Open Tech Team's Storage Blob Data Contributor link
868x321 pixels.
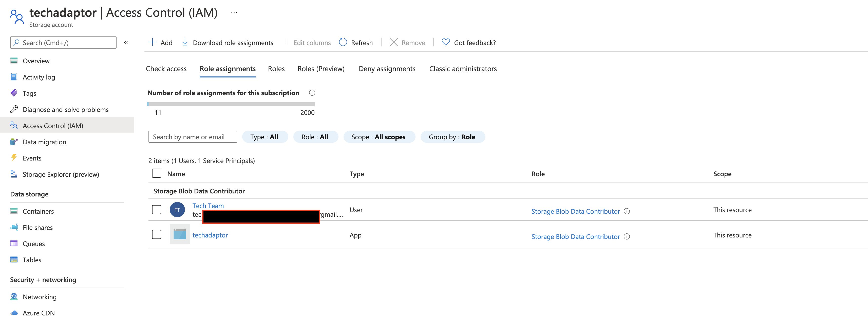[576, 211]
